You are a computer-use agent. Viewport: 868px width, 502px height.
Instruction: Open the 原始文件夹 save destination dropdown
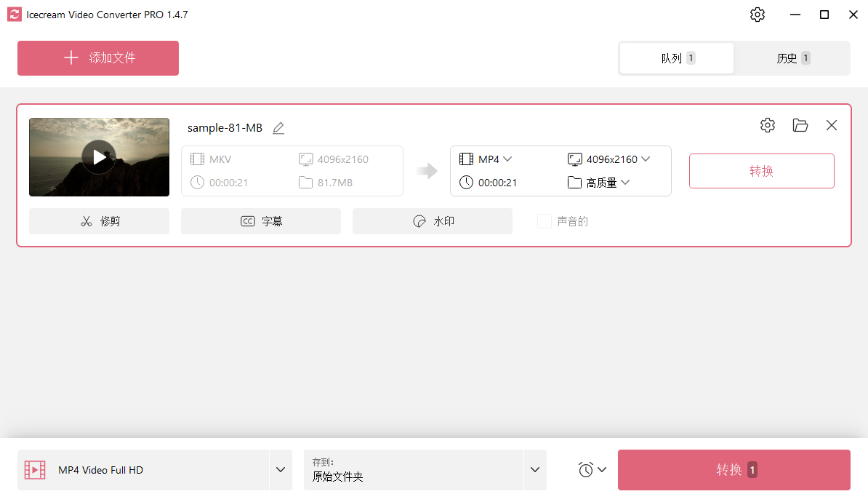534,469
